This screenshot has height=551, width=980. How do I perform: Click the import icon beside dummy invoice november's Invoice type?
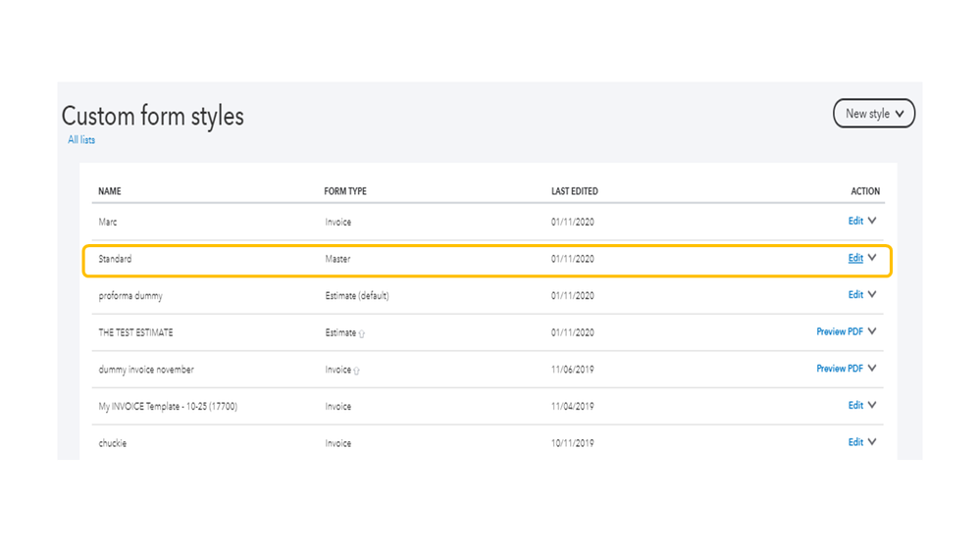356,371
